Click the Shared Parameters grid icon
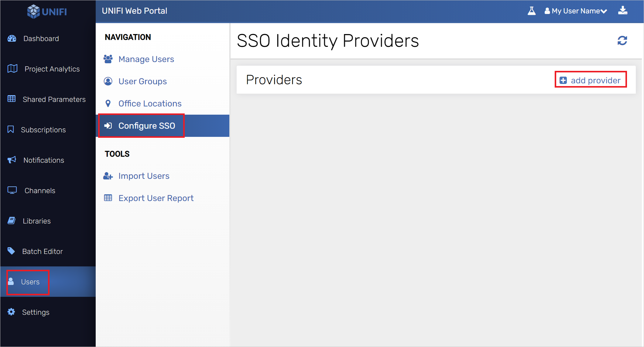The width and height of the screenshot is (644, 347). tap(11, 99)
